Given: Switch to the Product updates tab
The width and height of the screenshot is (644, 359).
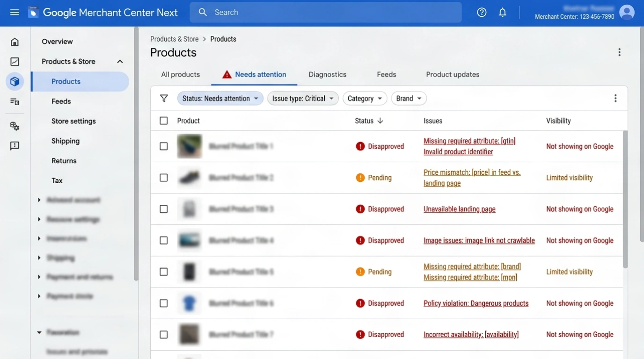Looking at the screenshot, I should pos(453,74).
